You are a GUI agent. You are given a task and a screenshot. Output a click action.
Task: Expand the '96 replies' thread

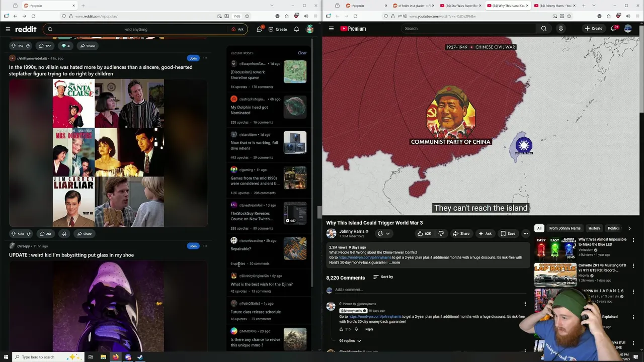pyautogui.click(x=350, y=341)
